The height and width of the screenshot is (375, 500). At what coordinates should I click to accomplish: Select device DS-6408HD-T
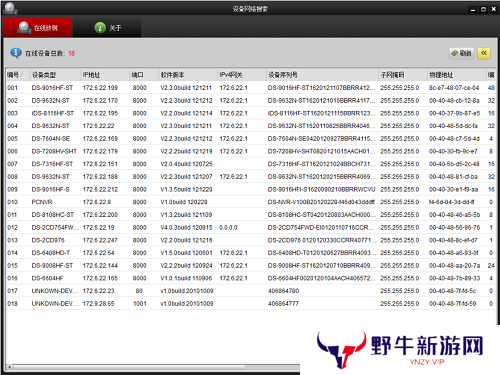tap(51, 253)
